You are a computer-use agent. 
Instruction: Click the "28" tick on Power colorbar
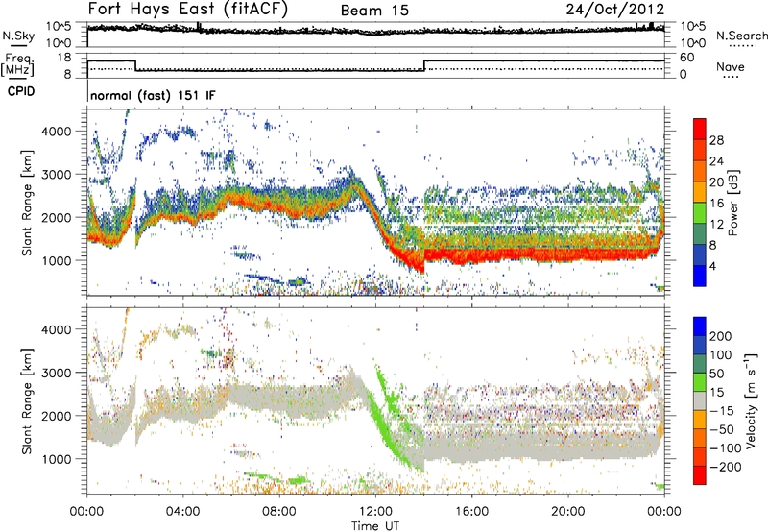click(716, 140)
